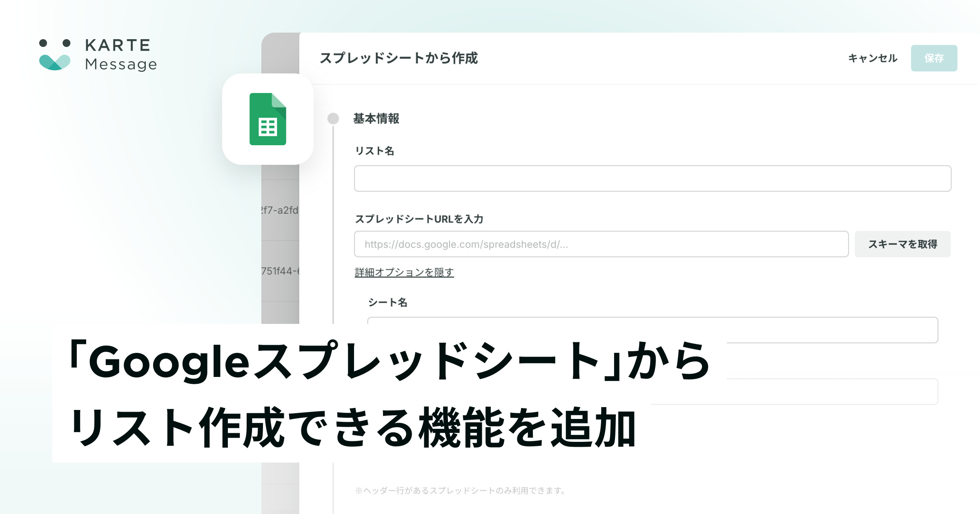Screen dimensions: 980x514
Task: Click the スキーマを取得 button
Action: coord(902,244)
